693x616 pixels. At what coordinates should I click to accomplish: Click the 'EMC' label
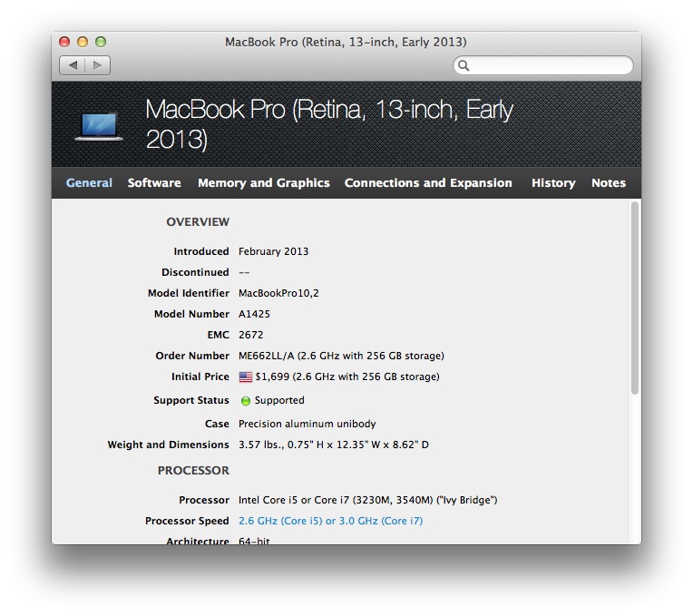click(x=219, y=335)
